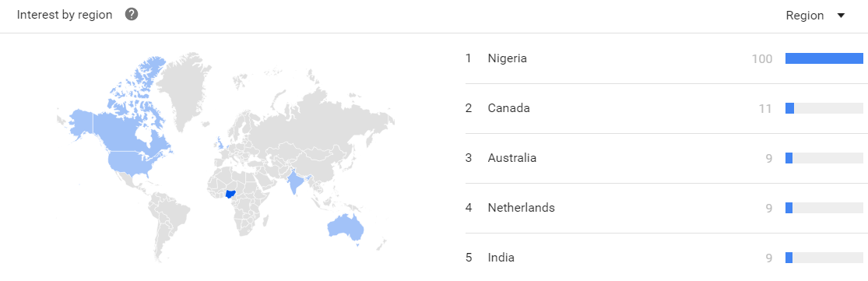The image size is (868, 281).
Task: Open the Region dropdown arrow
Action: 841,16
